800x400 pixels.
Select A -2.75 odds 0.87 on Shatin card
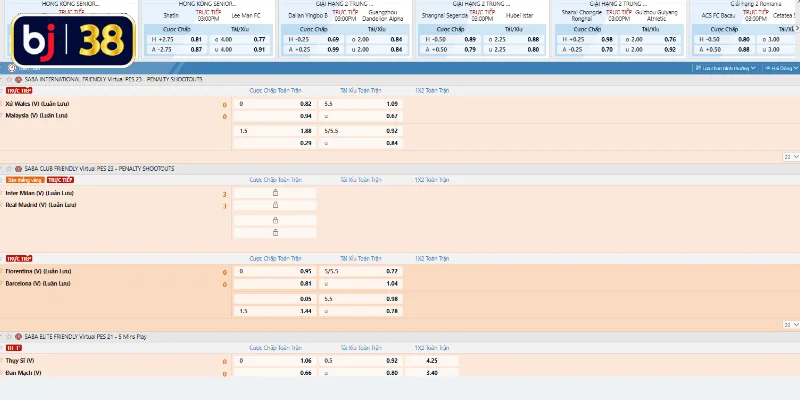click(176, 49)
